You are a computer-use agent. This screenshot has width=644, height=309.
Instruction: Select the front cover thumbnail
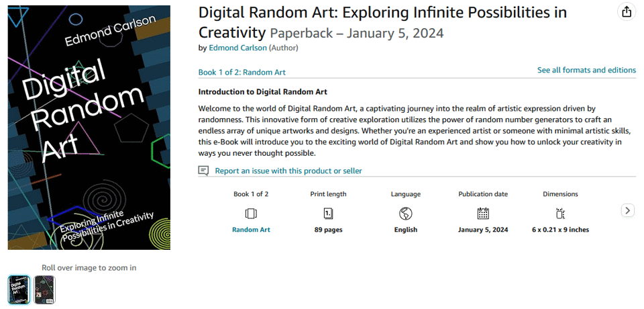[x=19, y=290]
